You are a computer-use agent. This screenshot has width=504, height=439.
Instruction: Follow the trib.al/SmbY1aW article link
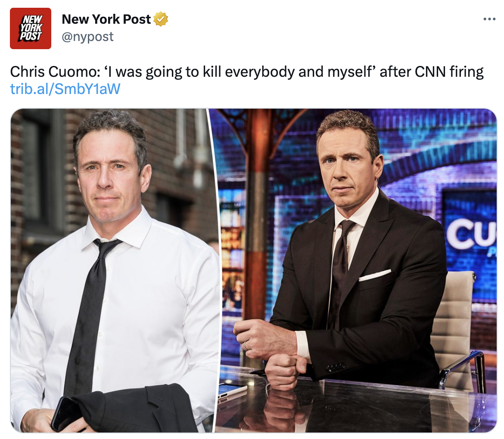[x=65, y=89]
